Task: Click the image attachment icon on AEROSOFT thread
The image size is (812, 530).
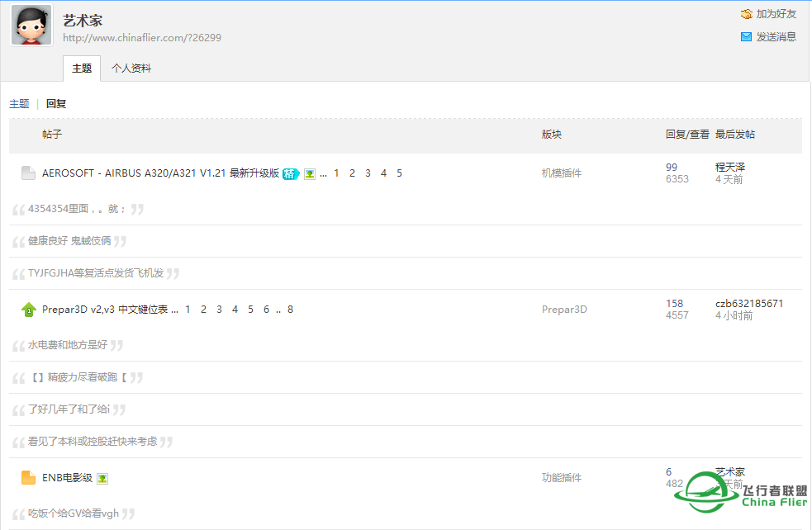Action: (x=310, y=174)
